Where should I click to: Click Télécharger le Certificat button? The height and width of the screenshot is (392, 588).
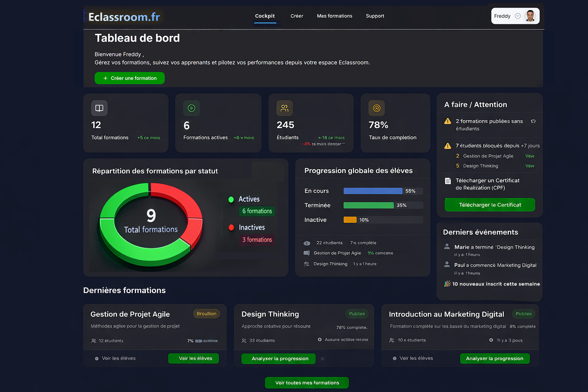490,205
